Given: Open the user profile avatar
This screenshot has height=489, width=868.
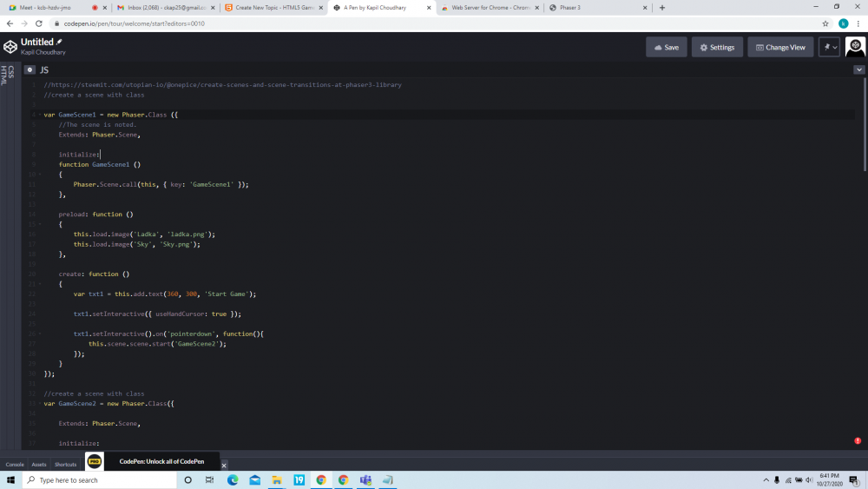Looking at the screenshot, I should click(x=855, y=47).
